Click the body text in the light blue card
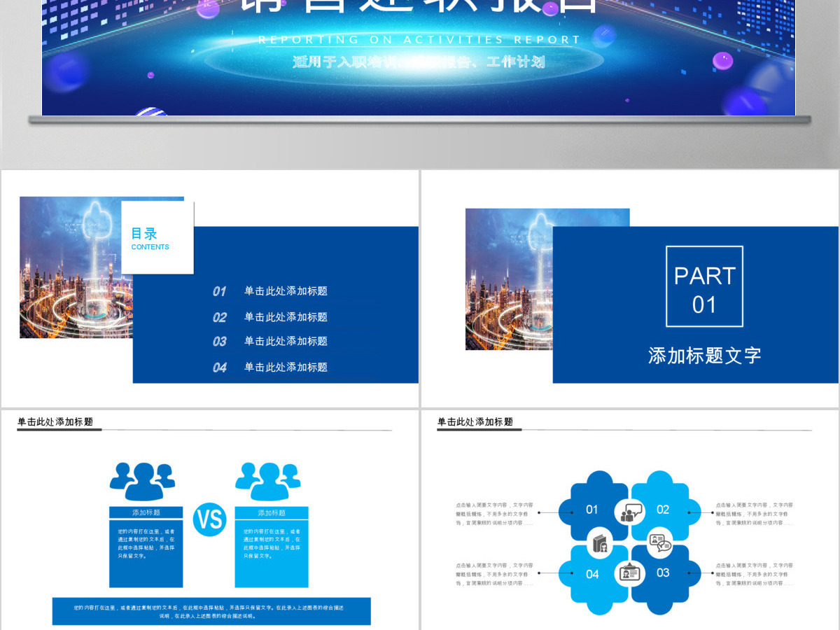Screen dimensions: 840x630 coord(272,543)
